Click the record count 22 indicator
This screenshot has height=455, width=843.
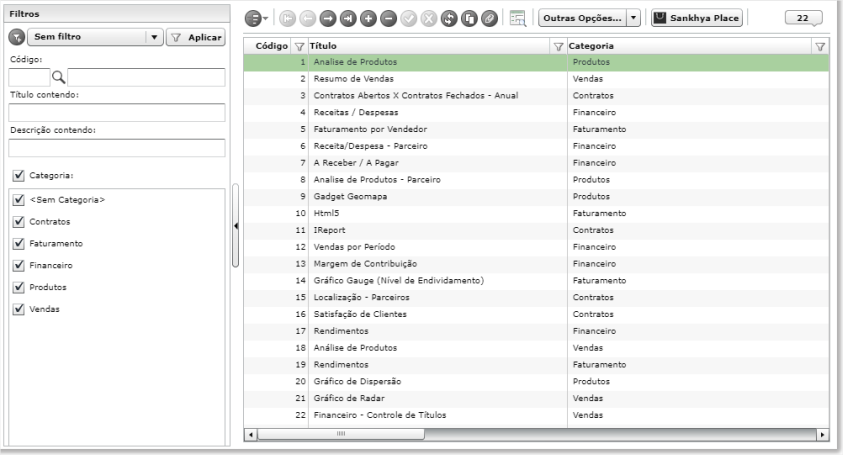[803, 18]
